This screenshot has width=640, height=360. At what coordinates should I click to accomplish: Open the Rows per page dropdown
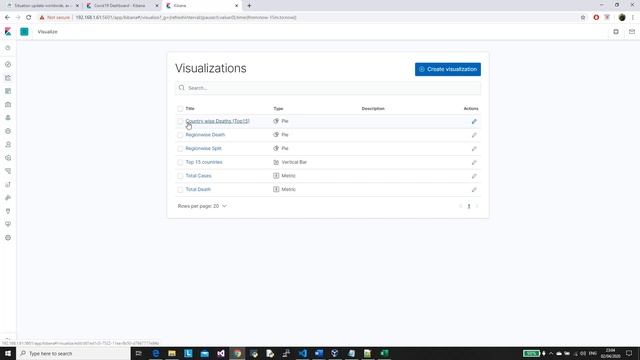pos(202,206)
